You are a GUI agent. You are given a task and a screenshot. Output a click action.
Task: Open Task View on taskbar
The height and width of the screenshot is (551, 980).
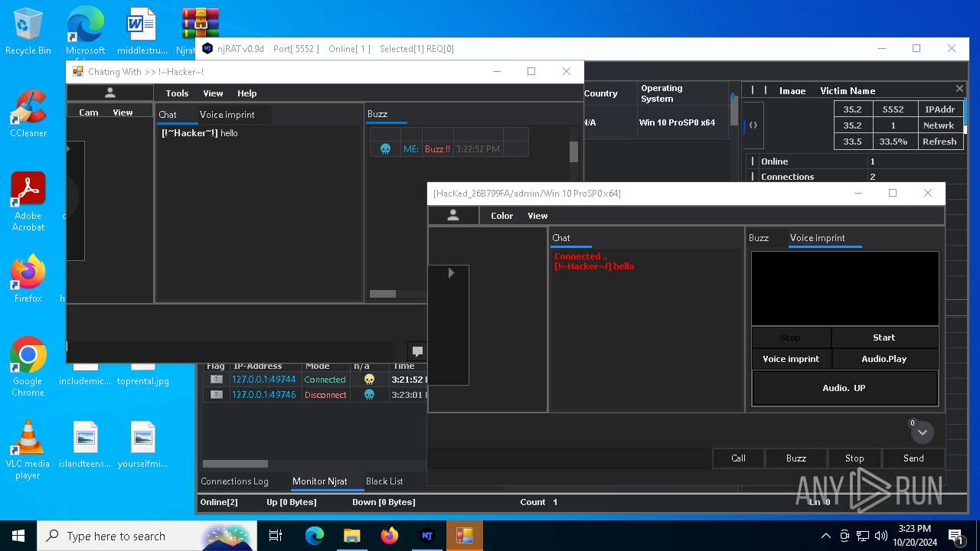pyautogui.click(x=276, y=536)
